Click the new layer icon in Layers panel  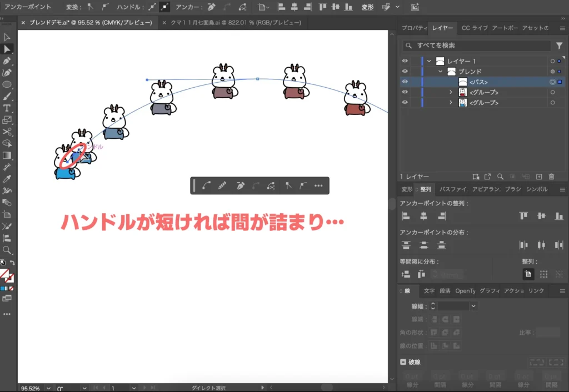click(538, 176)
